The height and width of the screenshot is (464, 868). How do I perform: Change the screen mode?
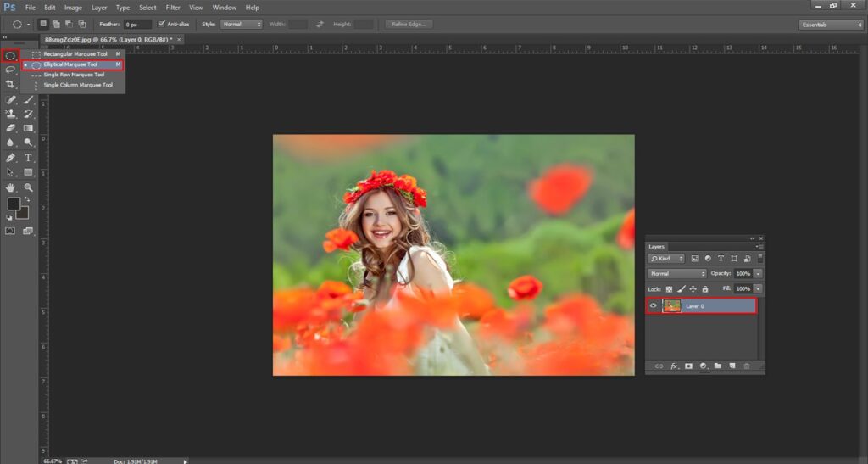coord(28,231)
